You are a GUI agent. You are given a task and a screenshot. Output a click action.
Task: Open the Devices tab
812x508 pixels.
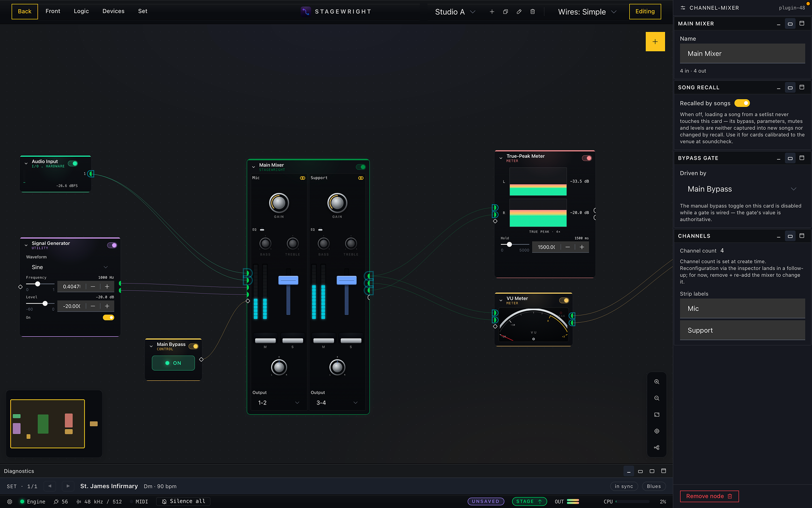pos(113,11)
